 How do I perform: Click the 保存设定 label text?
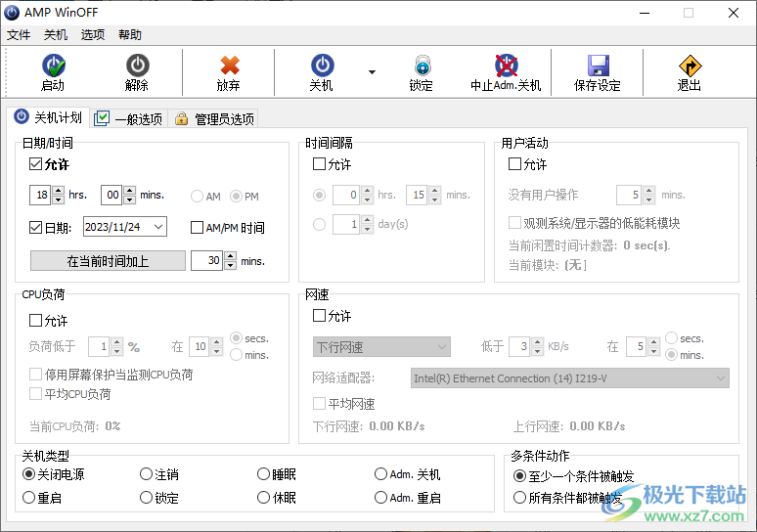[598, 85]
